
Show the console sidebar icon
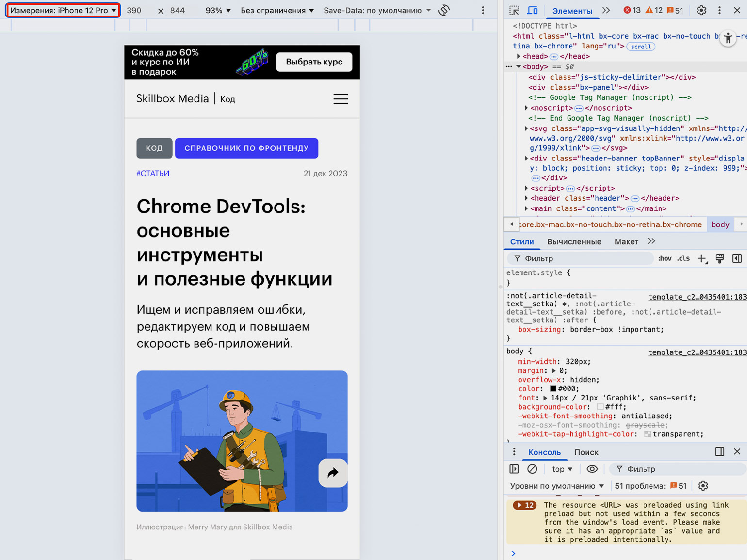pyautogui.click(x=514, y=469)
